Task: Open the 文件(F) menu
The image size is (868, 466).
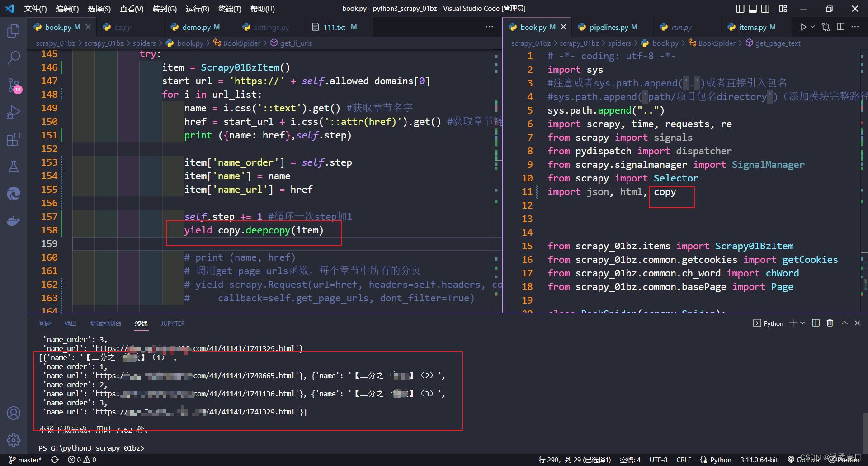Action: pyautogui.click(x=35, y=9)
